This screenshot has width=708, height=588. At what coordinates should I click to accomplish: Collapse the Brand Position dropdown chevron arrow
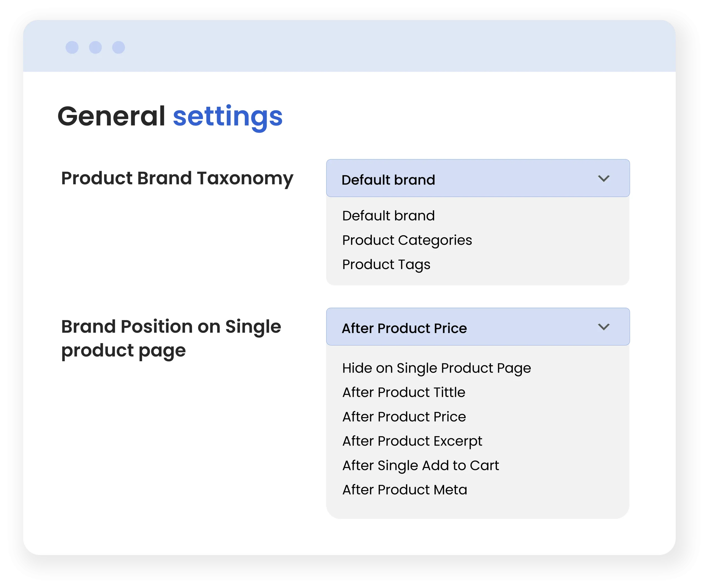603,327
